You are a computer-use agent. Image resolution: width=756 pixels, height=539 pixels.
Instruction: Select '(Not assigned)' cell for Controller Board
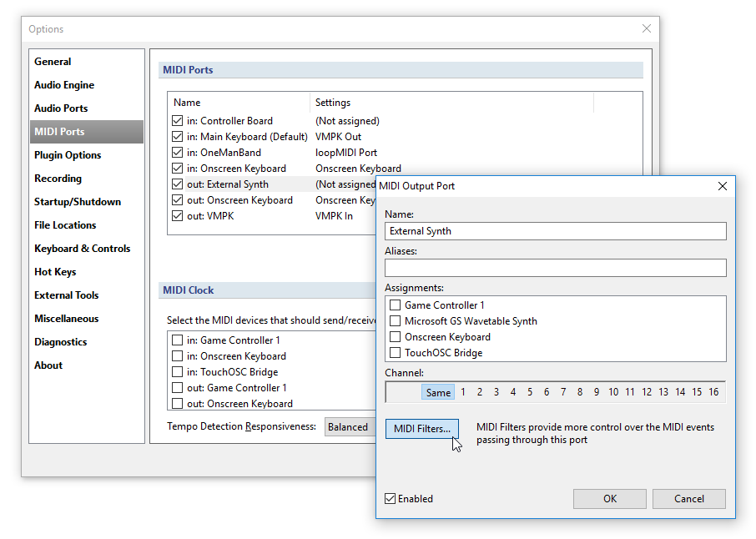pos(347,121)
